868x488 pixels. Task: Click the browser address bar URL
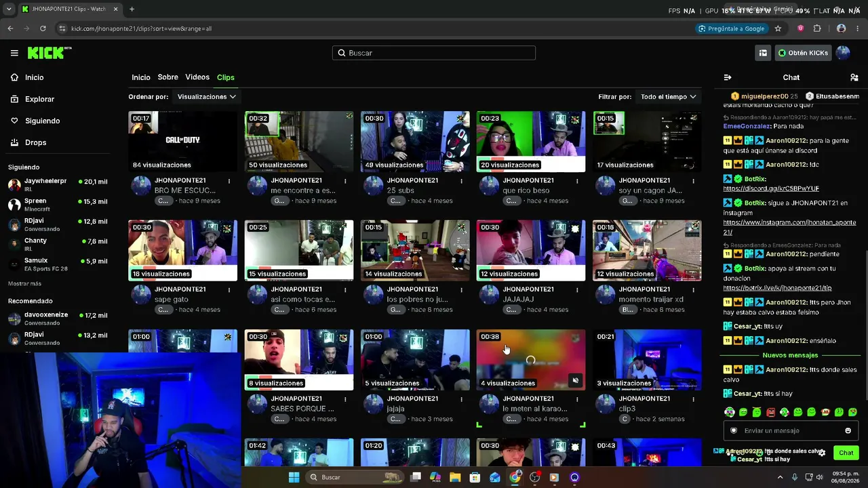pyautogui.click(x=141, y=28)
